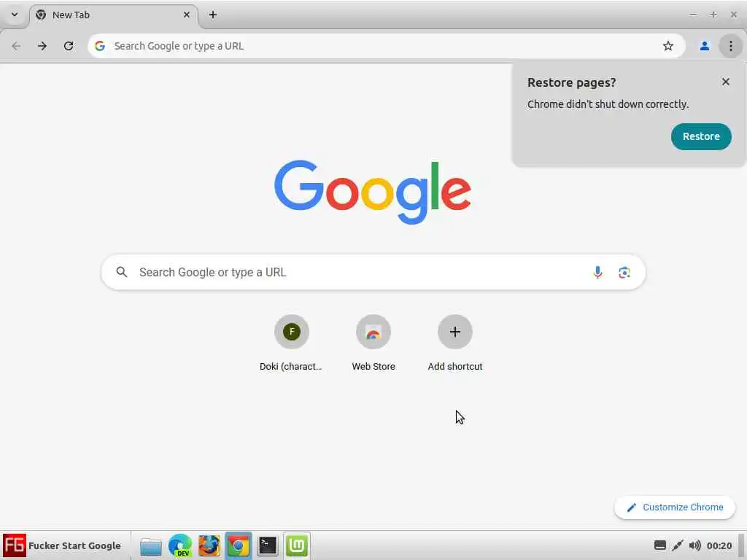
Task: Focus the address bar URL field
Action: click(x=386, y=46)
